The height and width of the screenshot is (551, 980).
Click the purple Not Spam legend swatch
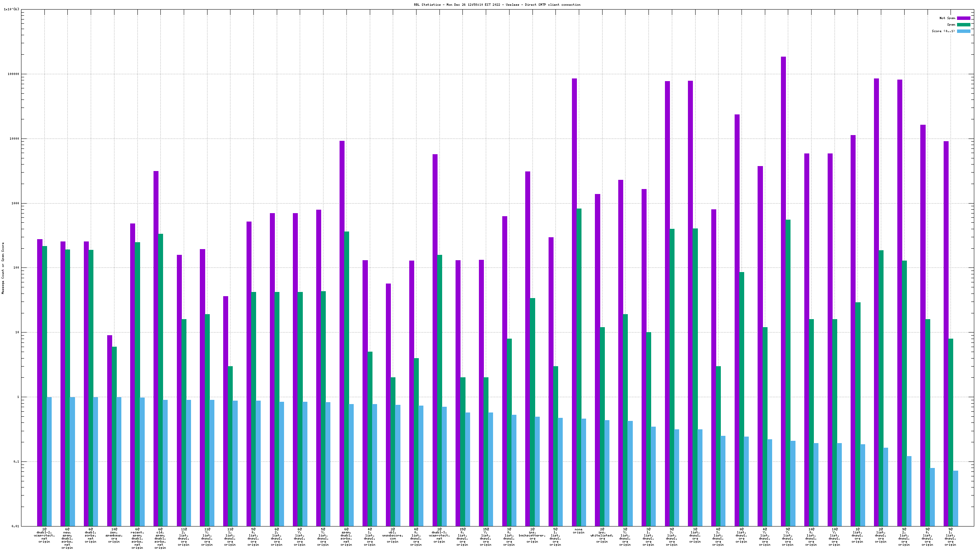click(964, 18)
